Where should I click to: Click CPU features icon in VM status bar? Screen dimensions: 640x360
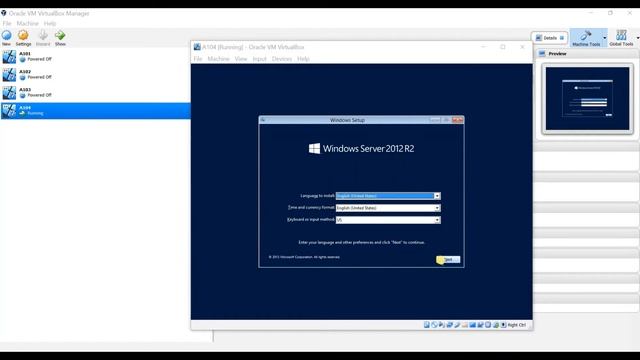(x=488, y=325)
